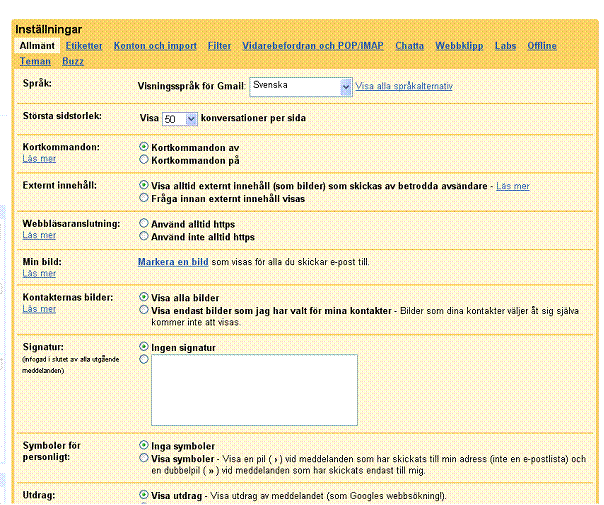Select Fråga innan externt innehåll visas

click(144, 198)
